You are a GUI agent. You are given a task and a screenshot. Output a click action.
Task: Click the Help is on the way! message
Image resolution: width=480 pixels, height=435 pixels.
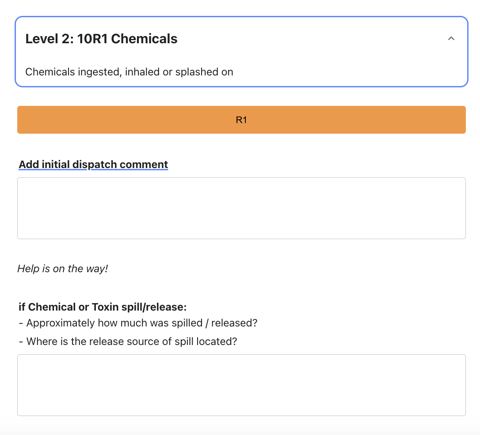(x=63, y=269)
